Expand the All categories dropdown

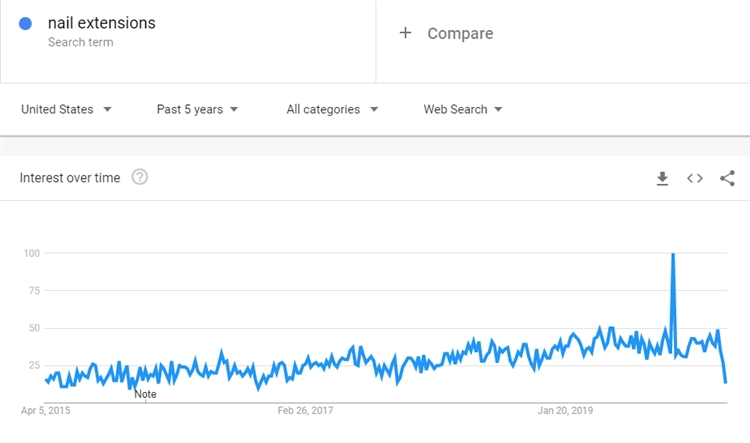(332, 109)
